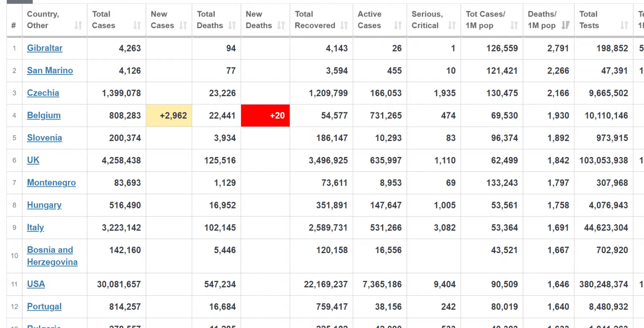The width and height of the screenshot is (644, 328).
Task: Sort by Total Deaths using arrow icon
Action: pos(232,26)
